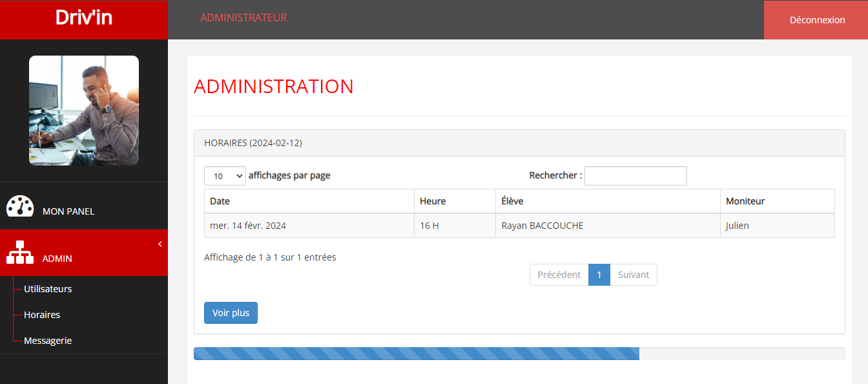Click the ADMIN sitemap icon

[x=20, y=252]
